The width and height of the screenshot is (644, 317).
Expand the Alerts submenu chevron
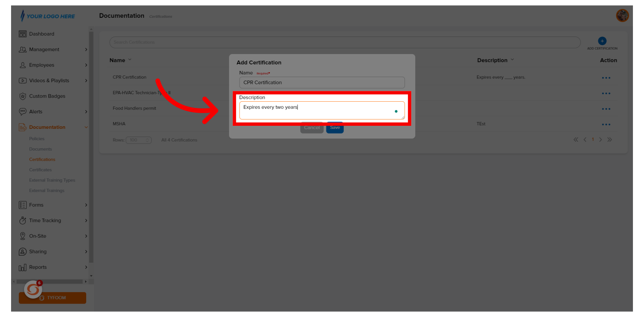coord(86,112)
